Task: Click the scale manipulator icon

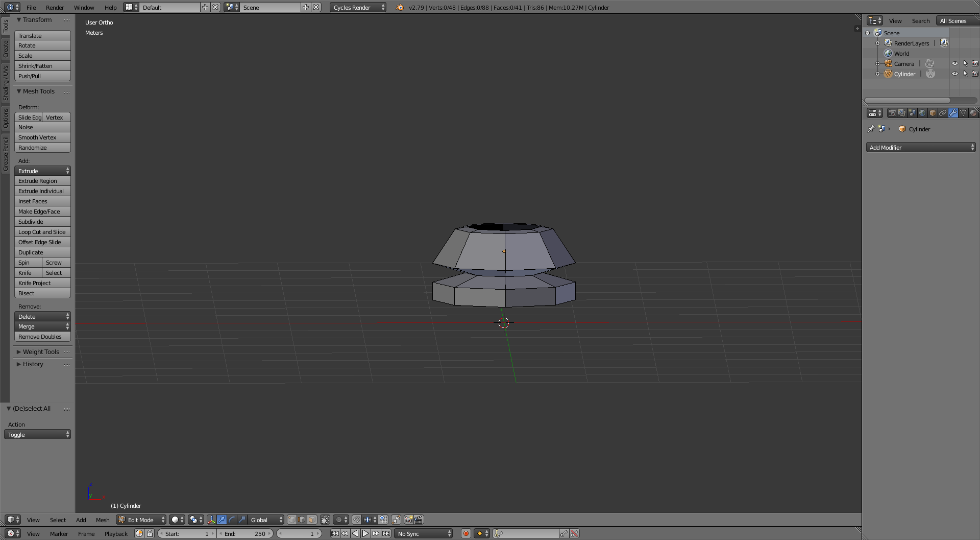Action: pos(242,520)
